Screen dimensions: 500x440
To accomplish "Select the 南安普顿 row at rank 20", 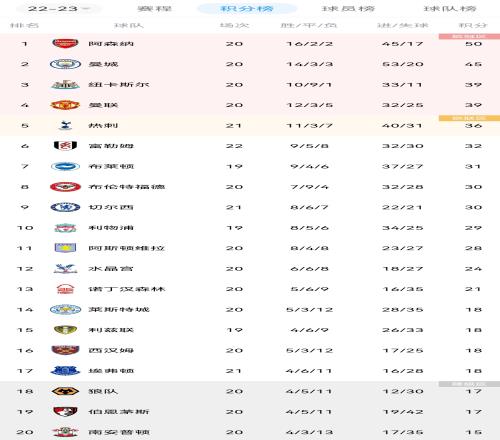I will coord(250,432).
